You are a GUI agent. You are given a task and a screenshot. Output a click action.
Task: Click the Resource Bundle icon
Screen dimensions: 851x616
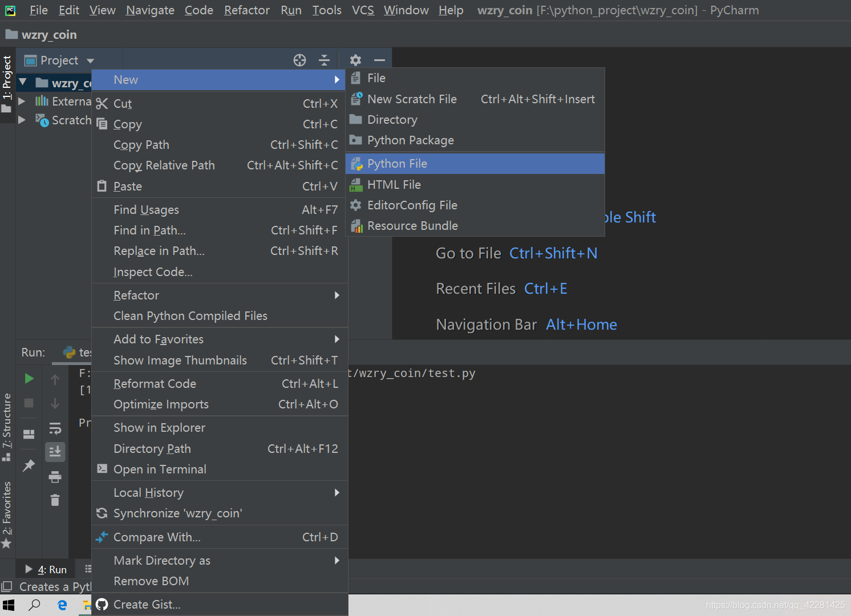[356, 226]
